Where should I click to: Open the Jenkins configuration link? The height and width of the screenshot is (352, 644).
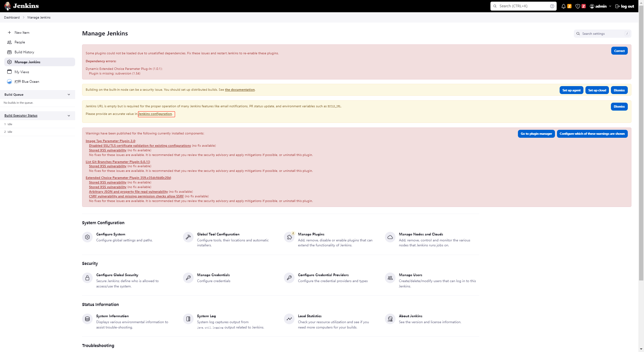coord(155,114)
